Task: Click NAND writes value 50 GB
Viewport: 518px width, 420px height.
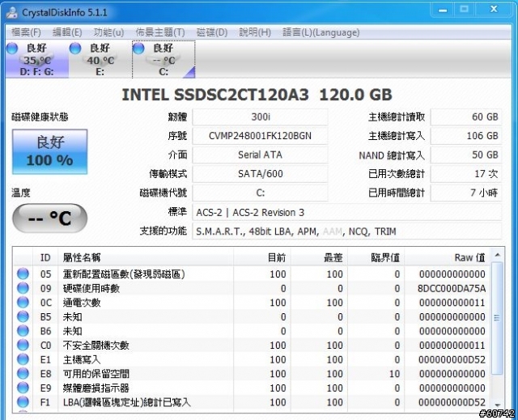Action: click(x=466, y=155)
